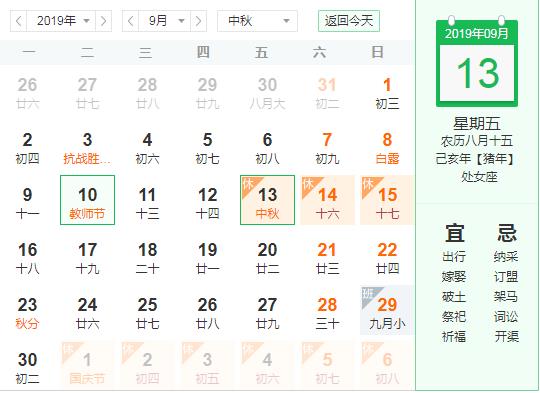The height and width of the screenshot is (393, 540).
Task: Select September 30 初二 date
Action: point(28,368)
